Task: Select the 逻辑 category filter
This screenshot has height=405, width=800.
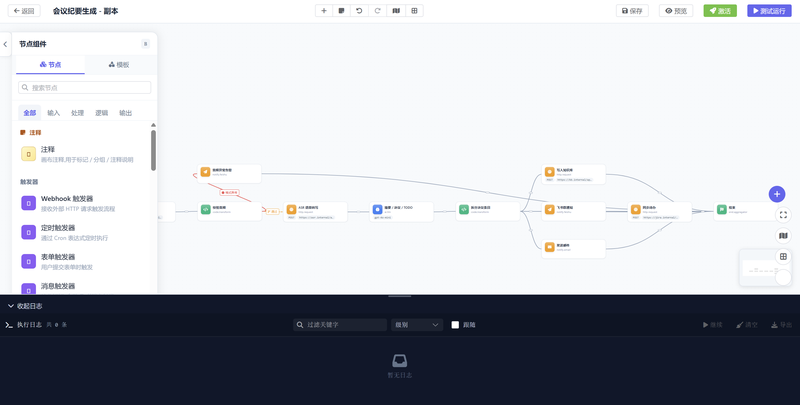Action: pyautogui.click(x=102, y=113)
